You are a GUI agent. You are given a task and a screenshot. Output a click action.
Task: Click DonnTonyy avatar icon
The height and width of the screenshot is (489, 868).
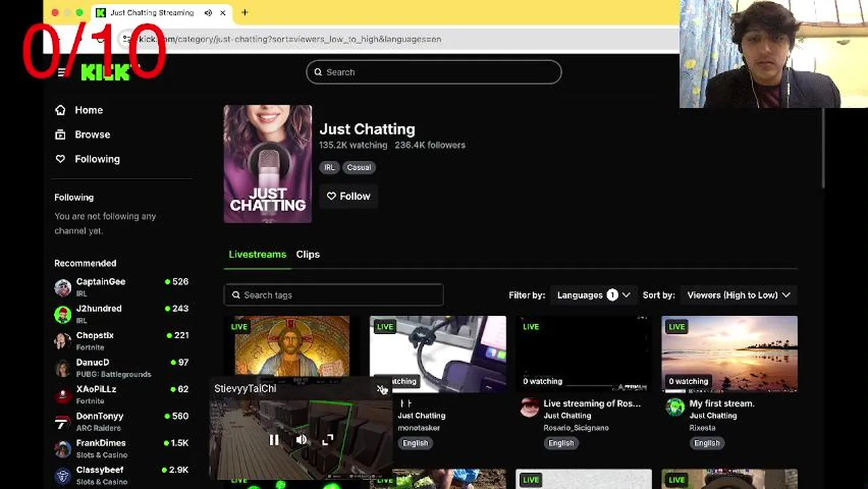pos(62,422)
